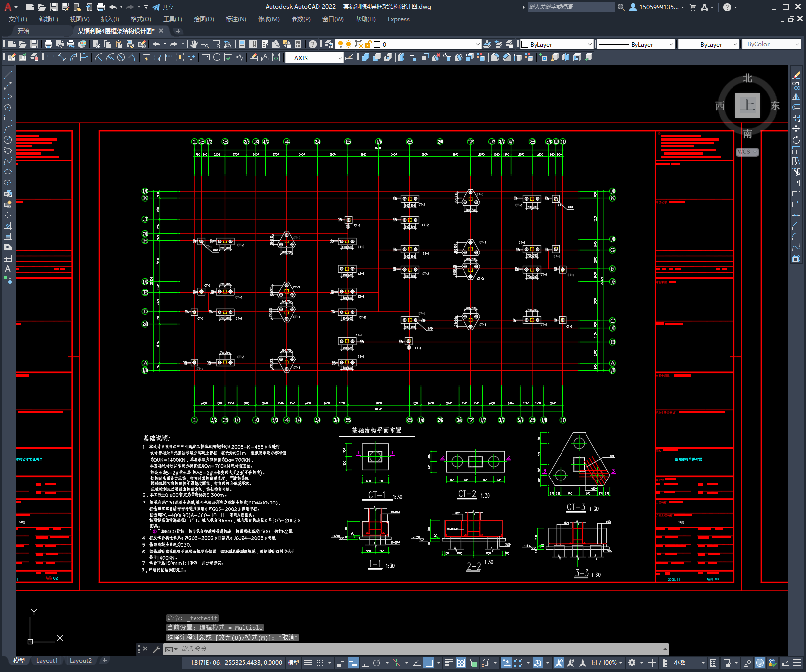Screen dimensions: 806x672
Task: Toggle drawing grid display in the status bar
Action: [308, 663]
